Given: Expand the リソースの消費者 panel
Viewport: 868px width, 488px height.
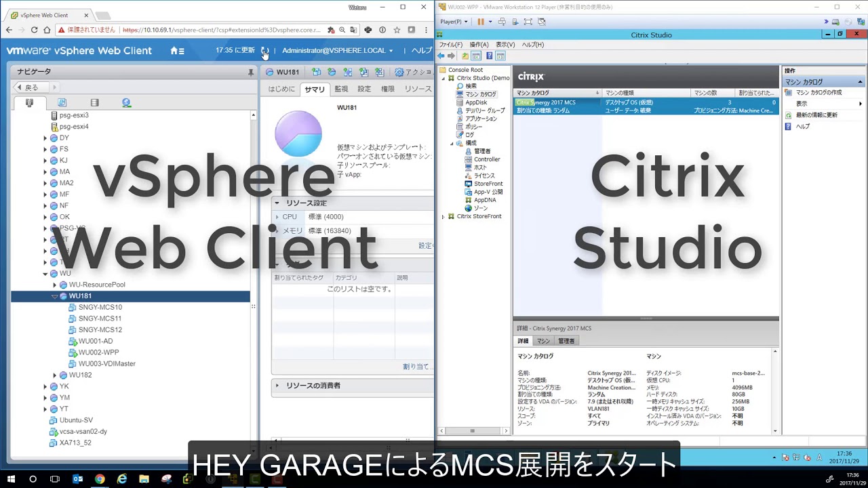Looking at the screenshot, I should pos(277,386).
